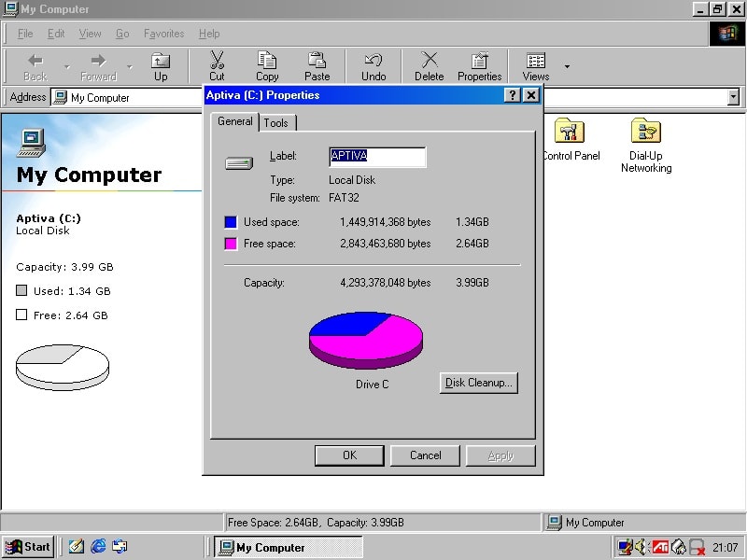Viewport: 747px width, 560px height.
Task: Click the notepad-and-pencil quick launch icon
Action: 77,546
